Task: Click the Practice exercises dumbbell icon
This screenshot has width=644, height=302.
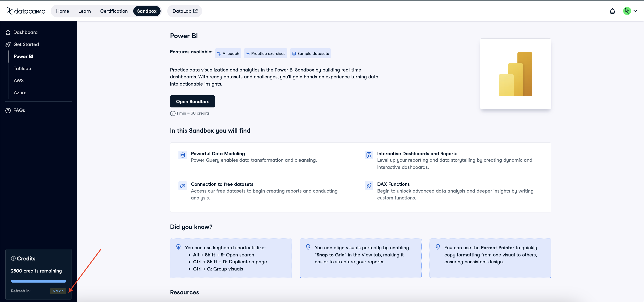Action: click(248, 54)
